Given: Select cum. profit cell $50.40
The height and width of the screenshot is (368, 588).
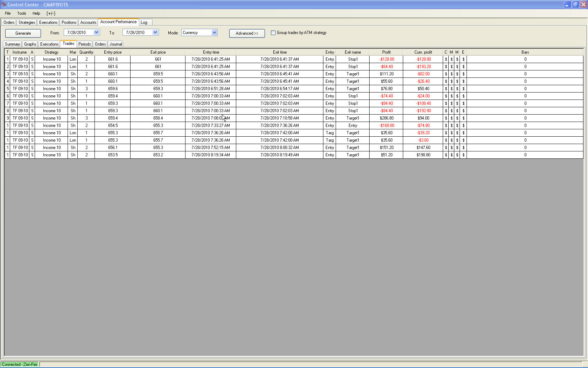Looking at the screenshot, I should pyautogui.click(x=423, y=89).
